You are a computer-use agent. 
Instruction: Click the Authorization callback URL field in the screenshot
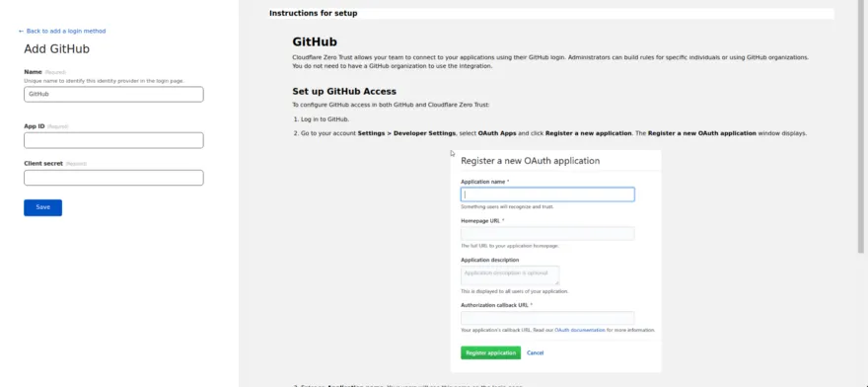point(547,318)
